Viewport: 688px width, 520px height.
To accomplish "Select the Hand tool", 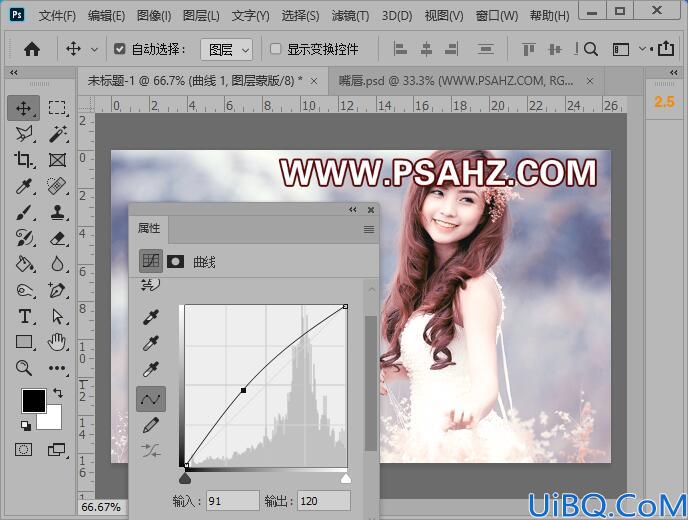I will tap(57, 342).
